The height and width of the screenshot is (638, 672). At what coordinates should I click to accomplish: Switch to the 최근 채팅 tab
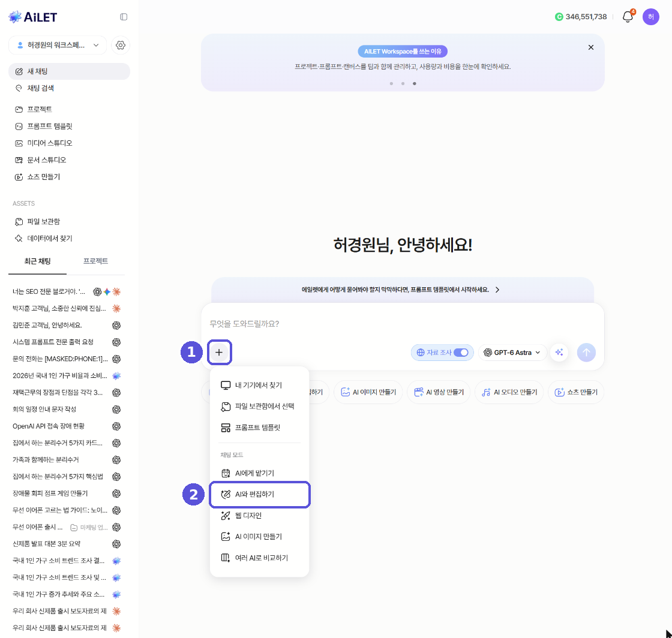[37, 261]
